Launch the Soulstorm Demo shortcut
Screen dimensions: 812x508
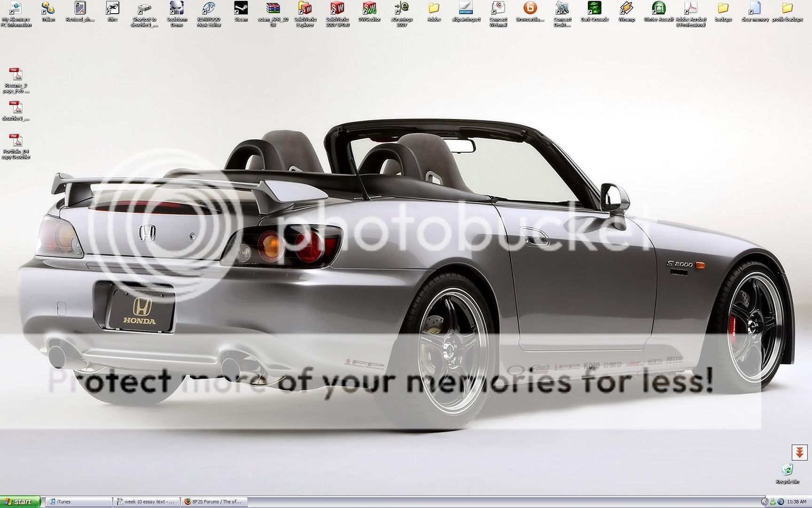coord(177,14)
